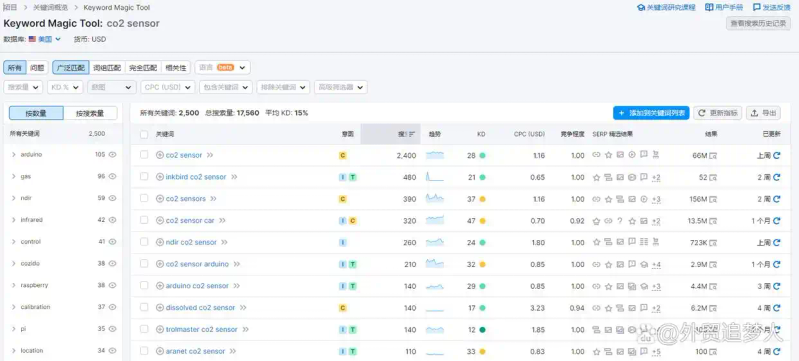The height and width of the screenshot is (361, 799).
Task: Click breadcrumb Keyword Magic Tool
Action: pyautogui.click(x=117, y=8)
